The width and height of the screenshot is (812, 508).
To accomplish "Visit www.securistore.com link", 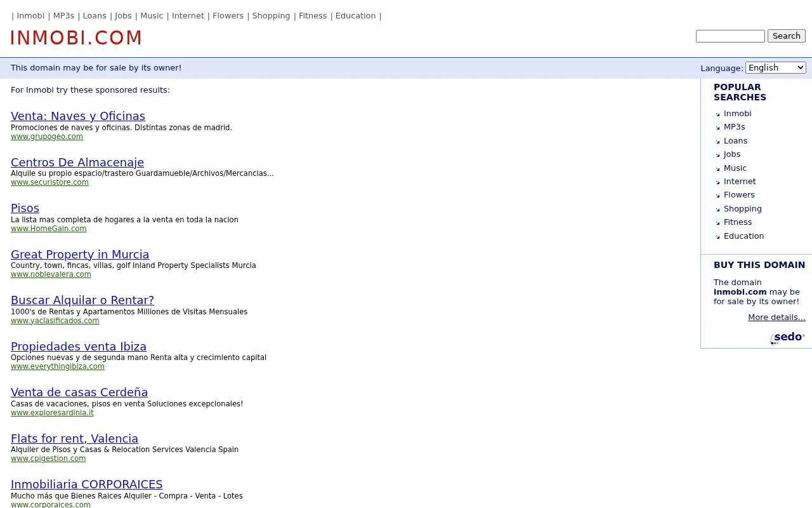I will coord(49,182).
